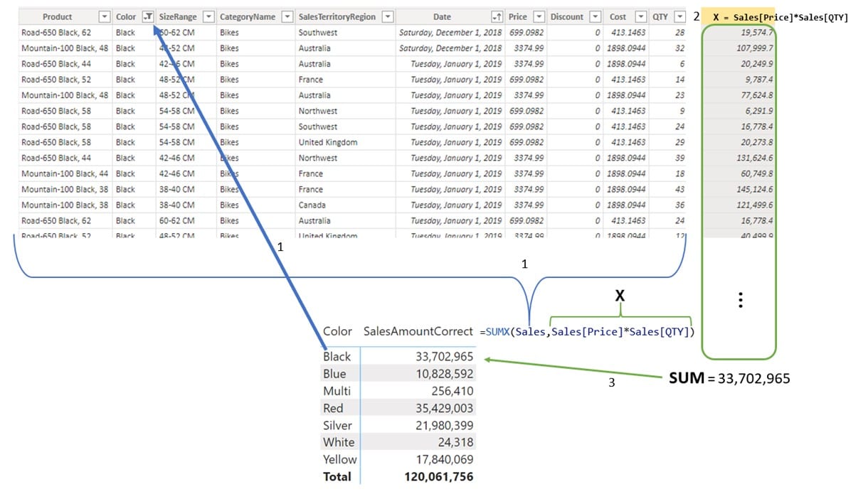
Task: Open the QTY column filter arrow
Action: pos(679,16)
